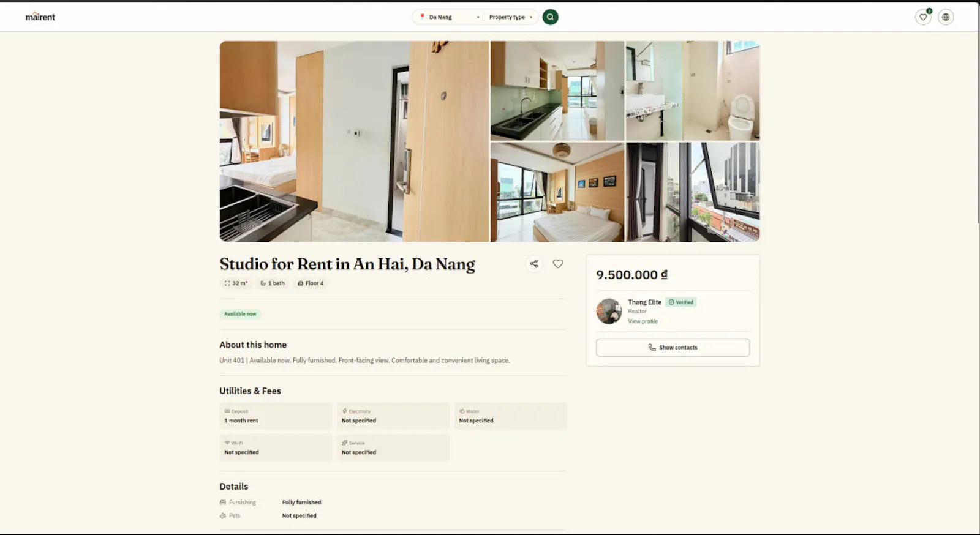Open View profile link
980x535 pixels.
[643, 321]
